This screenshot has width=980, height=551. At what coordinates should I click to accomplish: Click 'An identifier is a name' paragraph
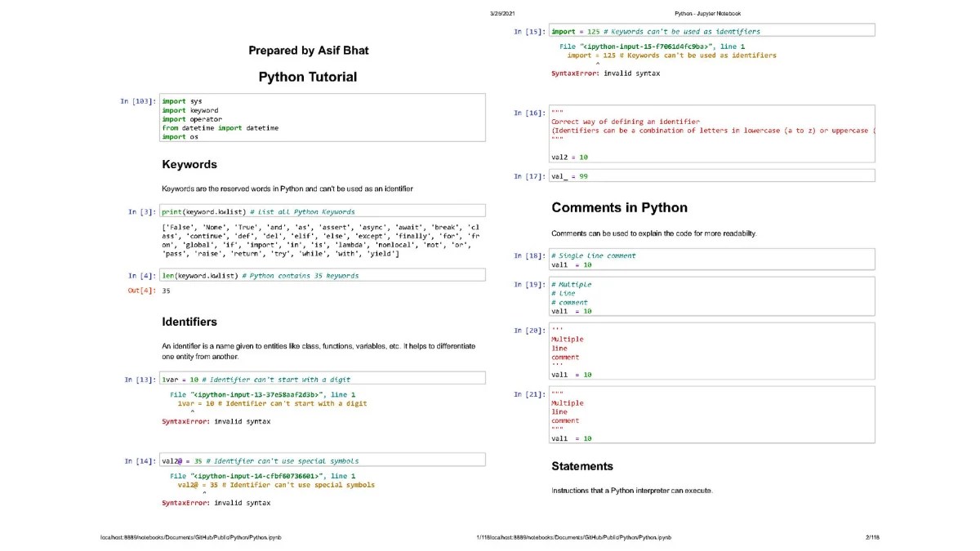[x=318, y=351]
